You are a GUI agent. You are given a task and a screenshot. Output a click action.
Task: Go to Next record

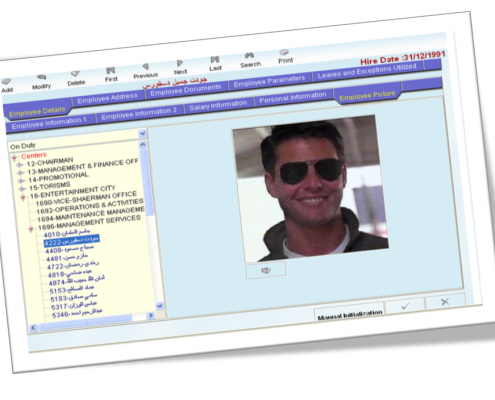180,63
